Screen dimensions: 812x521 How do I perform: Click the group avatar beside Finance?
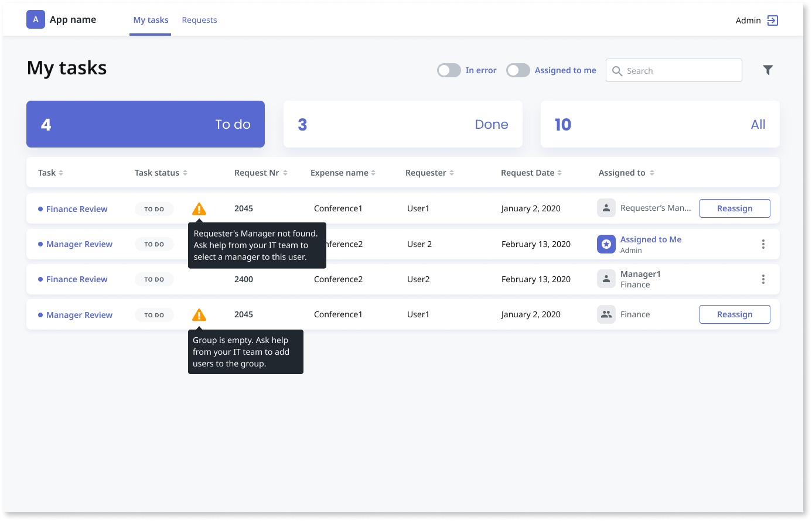(x=606, y=314)
